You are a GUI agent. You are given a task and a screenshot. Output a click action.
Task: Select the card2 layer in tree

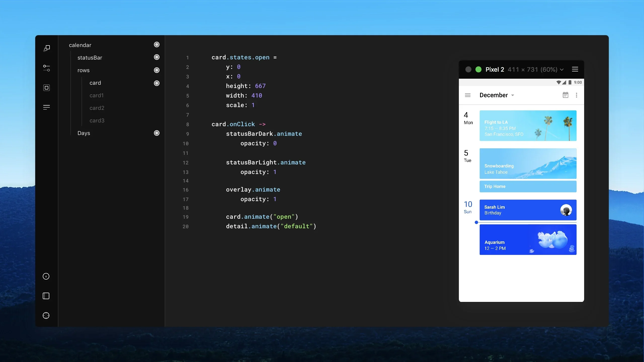97,108
